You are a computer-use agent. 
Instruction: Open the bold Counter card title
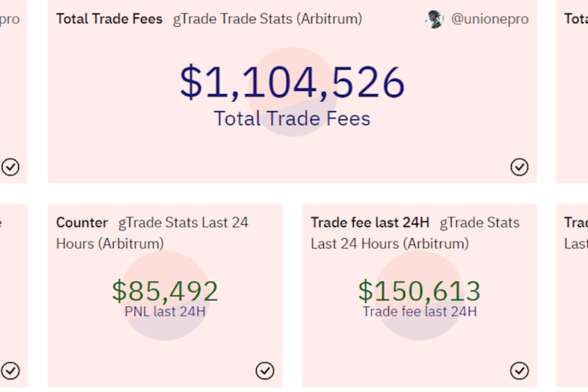click(x=82, y=223)
